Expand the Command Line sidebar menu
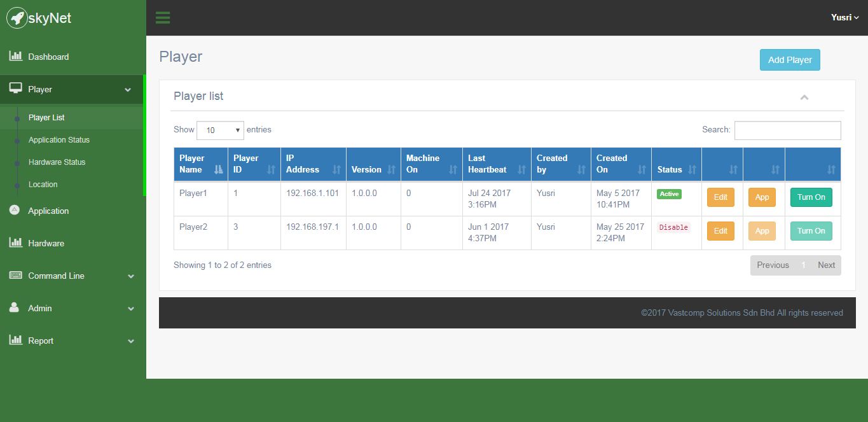868x422 pixels. tap(72, 276)
